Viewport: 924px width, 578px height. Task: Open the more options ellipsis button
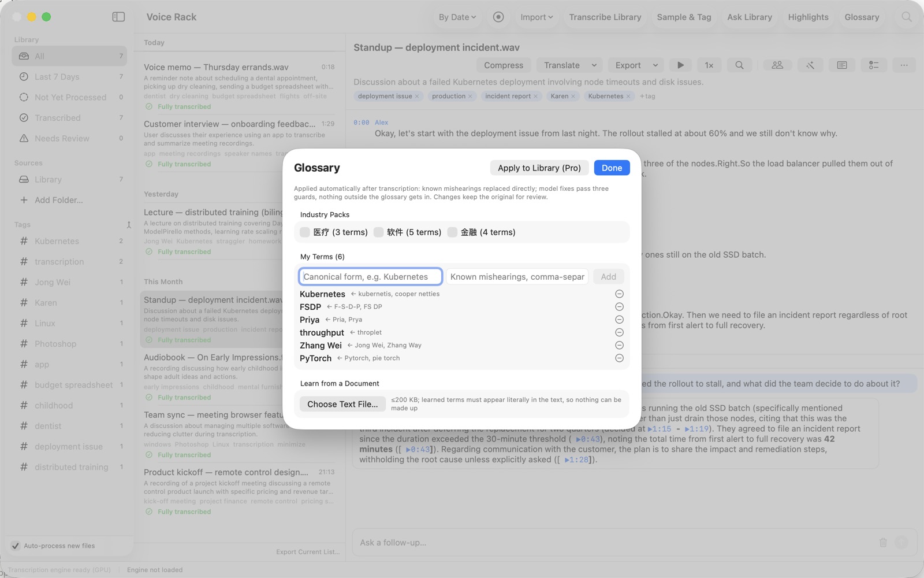pos(904,65)
